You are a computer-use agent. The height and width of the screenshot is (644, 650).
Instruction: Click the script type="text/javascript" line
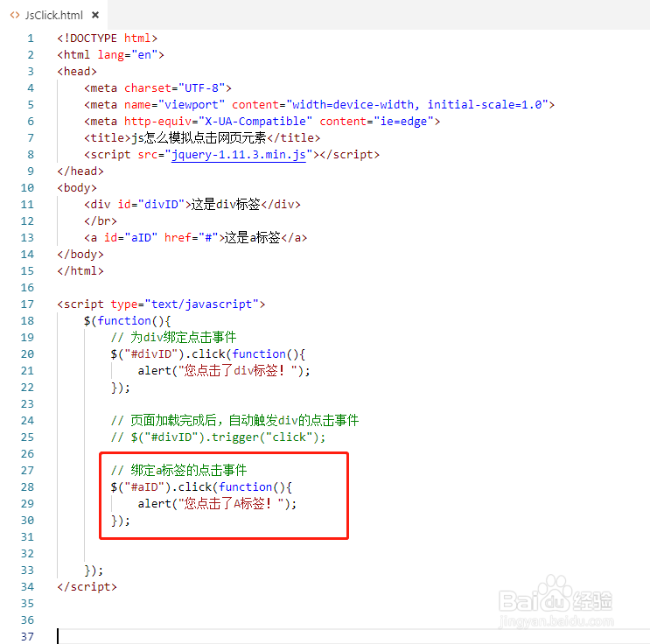(161, 304)
